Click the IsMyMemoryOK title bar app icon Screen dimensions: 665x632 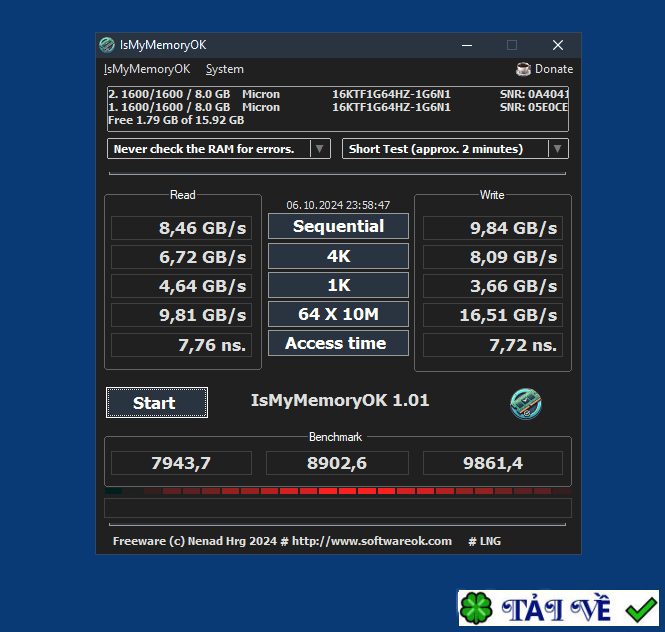(107, 45)
